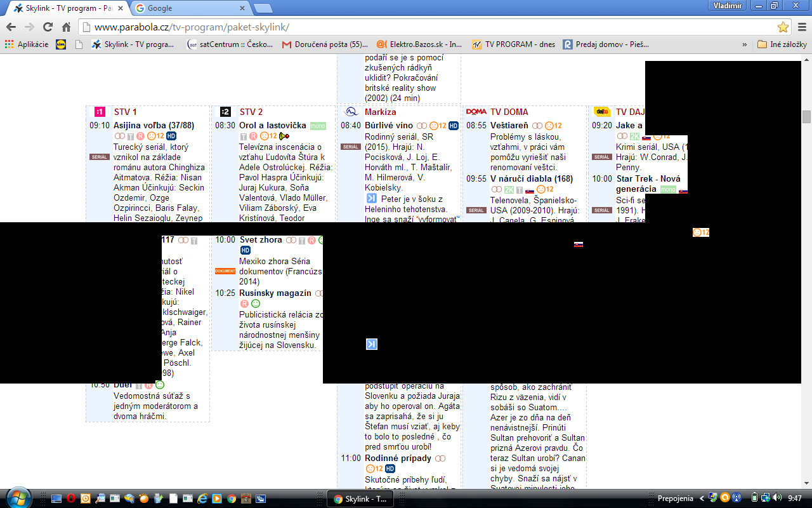Click the HD badge under Svet zhora
Image resolution: width=812 pixels, height=508 pixels.
pos(246,250)
